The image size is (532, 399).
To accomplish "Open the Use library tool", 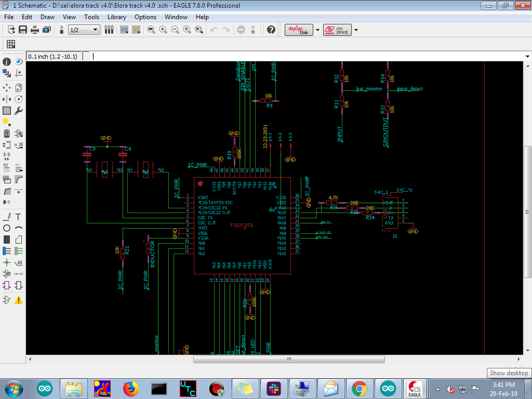I will coord(109,30).
